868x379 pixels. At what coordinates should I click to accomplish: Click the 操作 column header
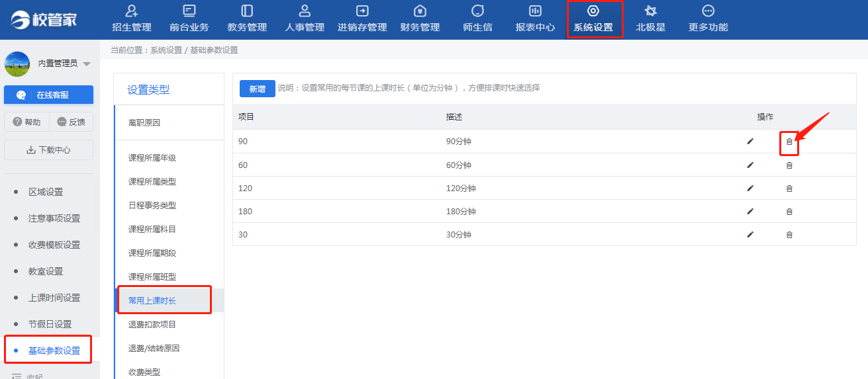pyautogui.click(x=765, y=117)
